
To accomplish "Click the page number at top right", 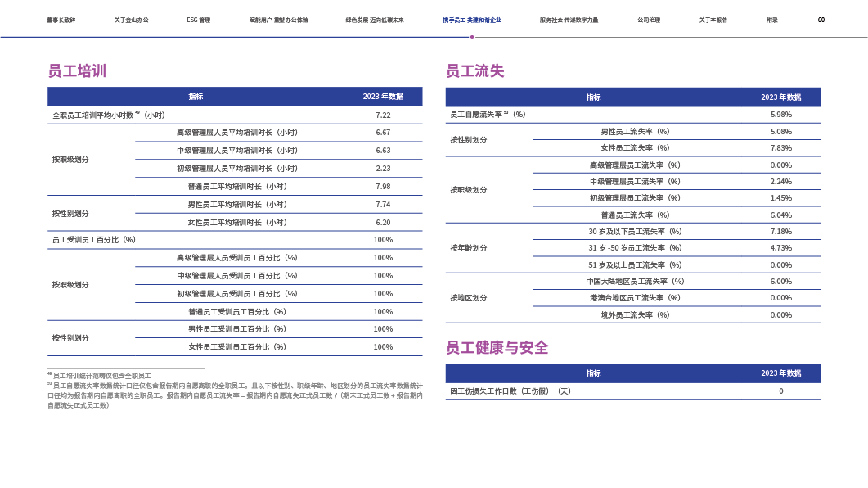I will 821,20.
